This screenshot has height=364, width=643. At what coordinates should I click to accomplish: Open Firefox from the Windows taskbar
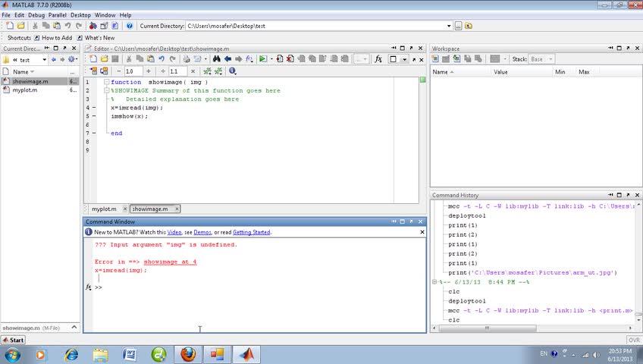coord(188,354)
